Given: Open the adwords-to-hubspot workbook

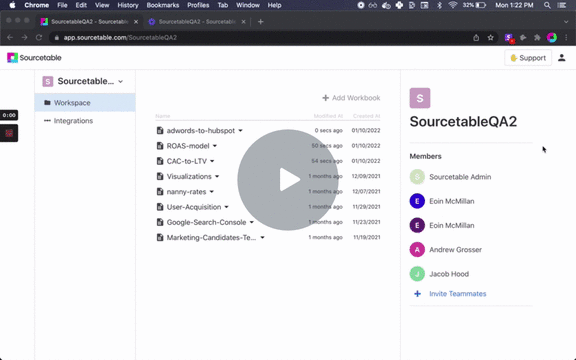Looking at the screenshot, I should click(201, 130).
